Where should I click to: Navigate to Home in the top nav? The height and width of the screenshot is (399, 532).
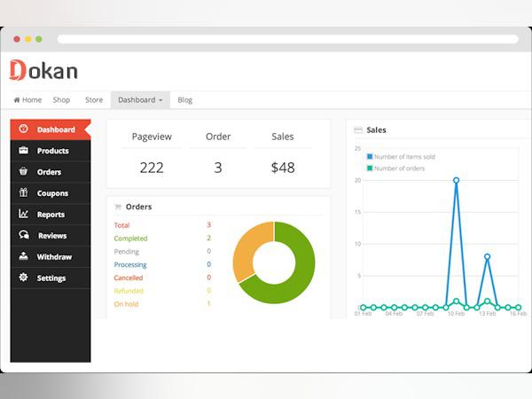tap(27, 100)
